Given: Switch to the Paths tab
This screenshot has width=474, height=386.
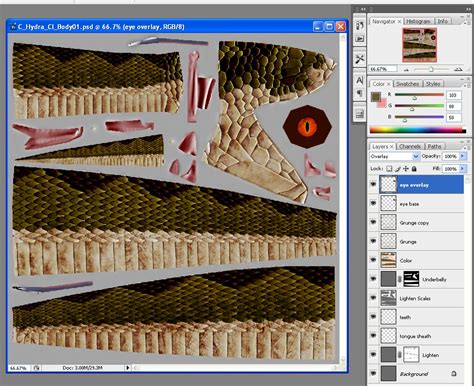Looking at the screenshot, I should click(434, 147).
